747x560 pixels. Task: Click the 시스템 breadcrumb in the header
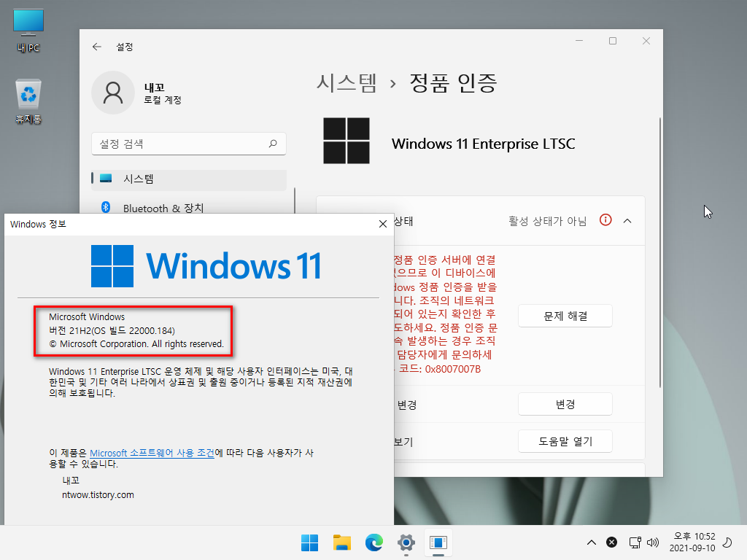tap(347, 83)
